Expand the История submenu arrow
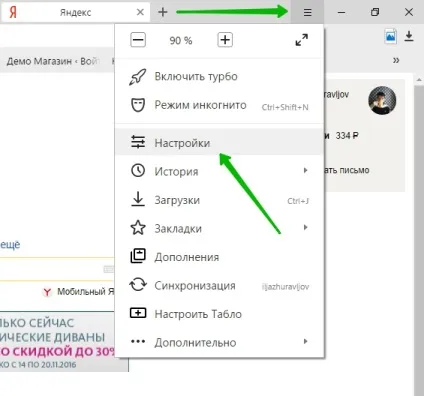 click(305, 170)
